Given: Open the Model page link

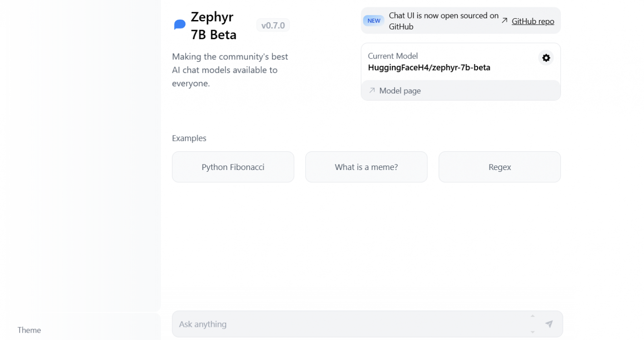Looking at the screenshot, I should 400,90.
